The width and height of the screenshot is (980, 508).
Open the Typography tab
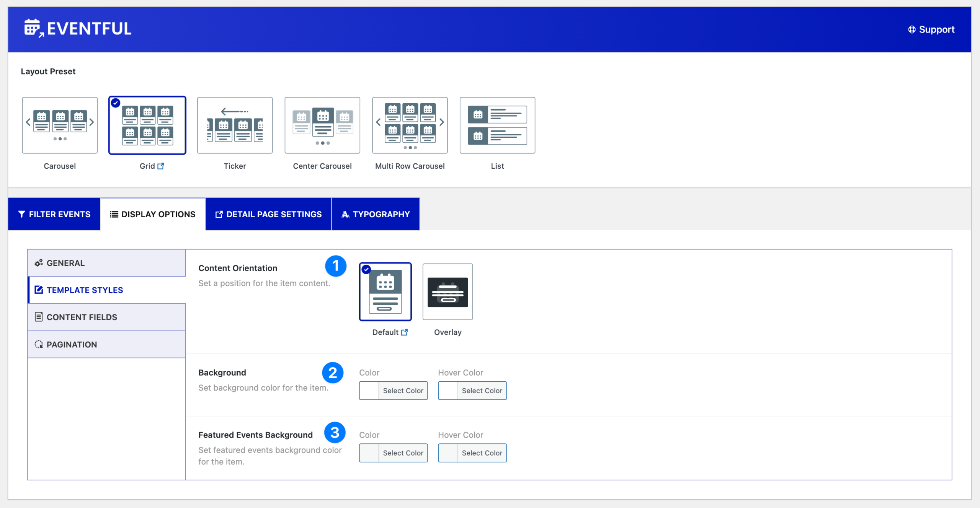click(376, 214)
